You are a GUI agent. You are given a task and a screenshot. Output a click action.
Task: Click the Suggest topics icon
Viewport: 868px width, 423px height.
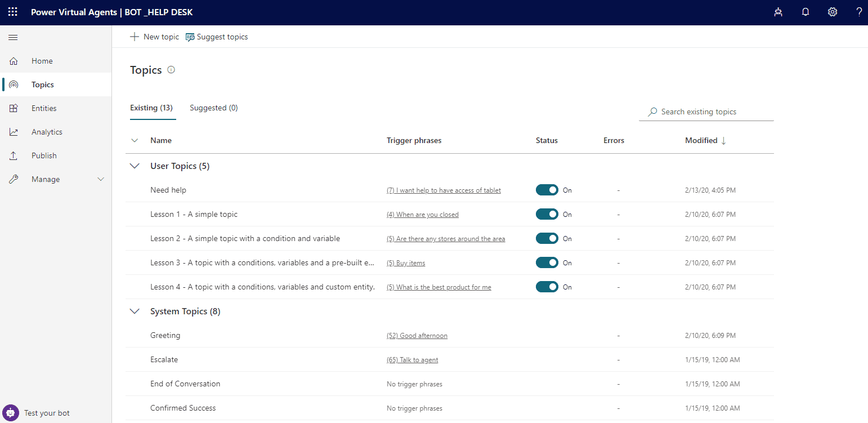tap(190, 37)
